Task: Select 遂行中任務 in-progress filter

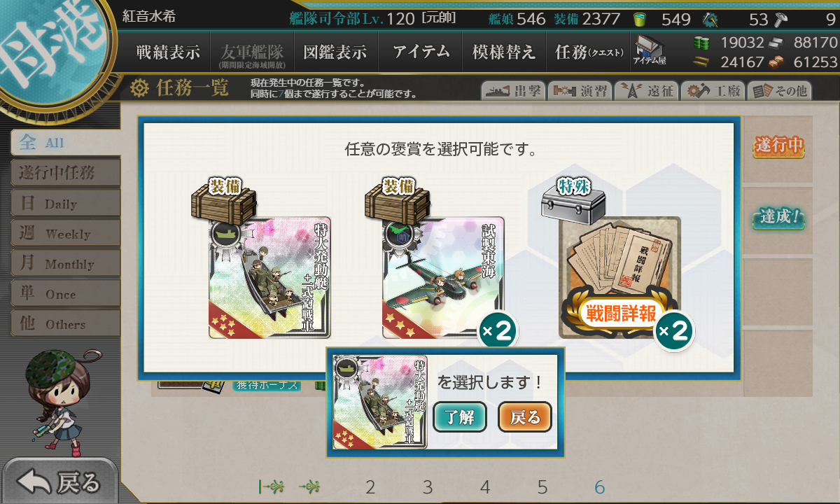Action: coord(66,172)
